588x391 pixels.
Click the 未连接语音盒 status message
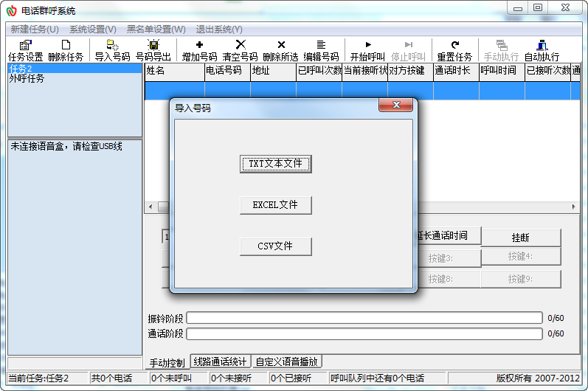tap(66, 146)
